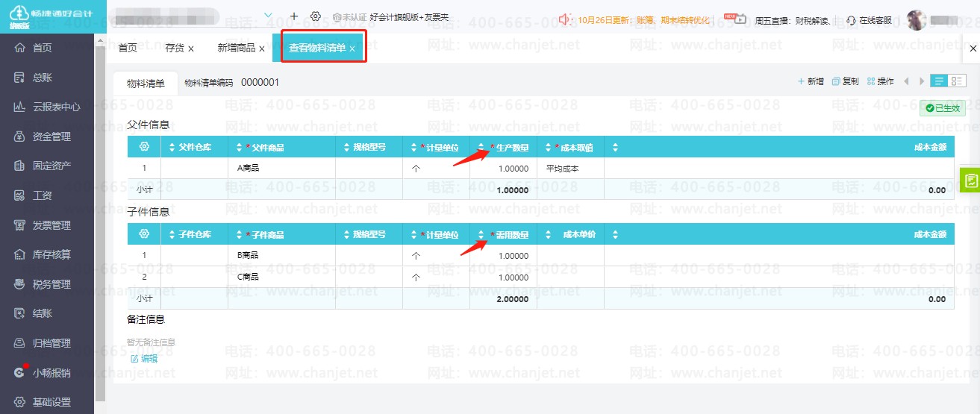This screenshot has height=414, width=980.
Task: Open 在线客服 headset support icon
Action: point(851,20)
